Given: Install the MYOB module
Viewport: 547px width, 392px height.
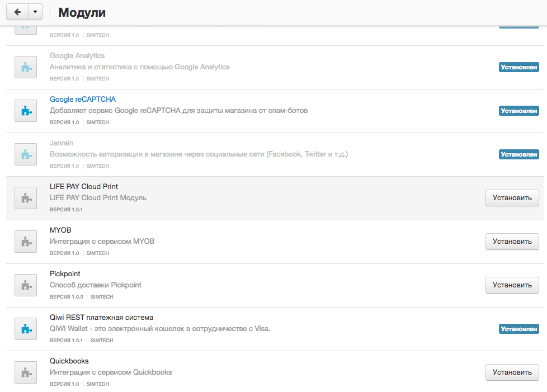Looking at the screenshot, I should click(512, 242).
